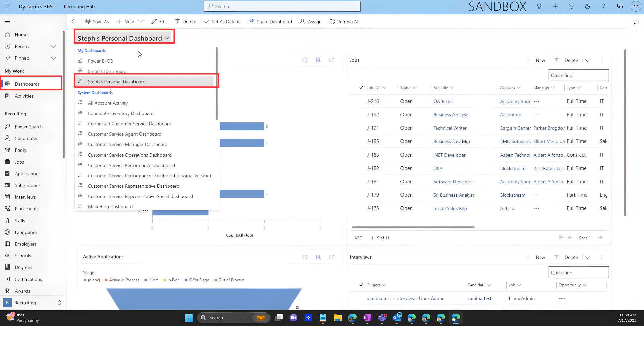Expand the Active Applications chart
Screen dimensions: 644x362
[331, 257]
